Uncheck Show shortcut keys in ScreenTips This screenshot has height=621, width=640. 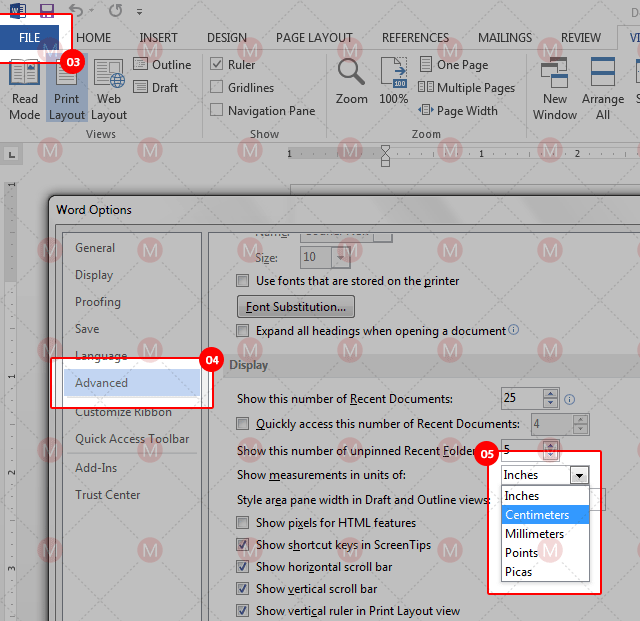click(242, 544)
